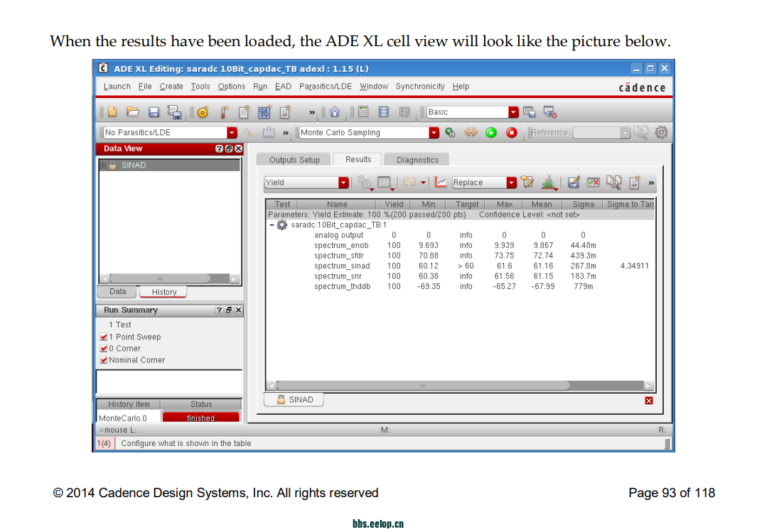Click the pencil edit icon after Replace
This screenshot has height=532, width=757.
point(527,183)
